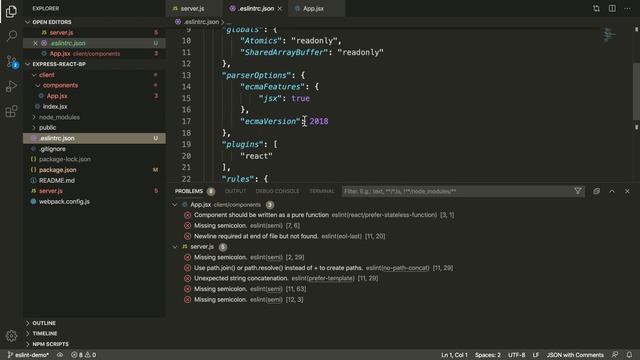The width and height of the screenshot is (640, 360).
Task: Collapse server.js problems group
Action: tap(175, 247)
